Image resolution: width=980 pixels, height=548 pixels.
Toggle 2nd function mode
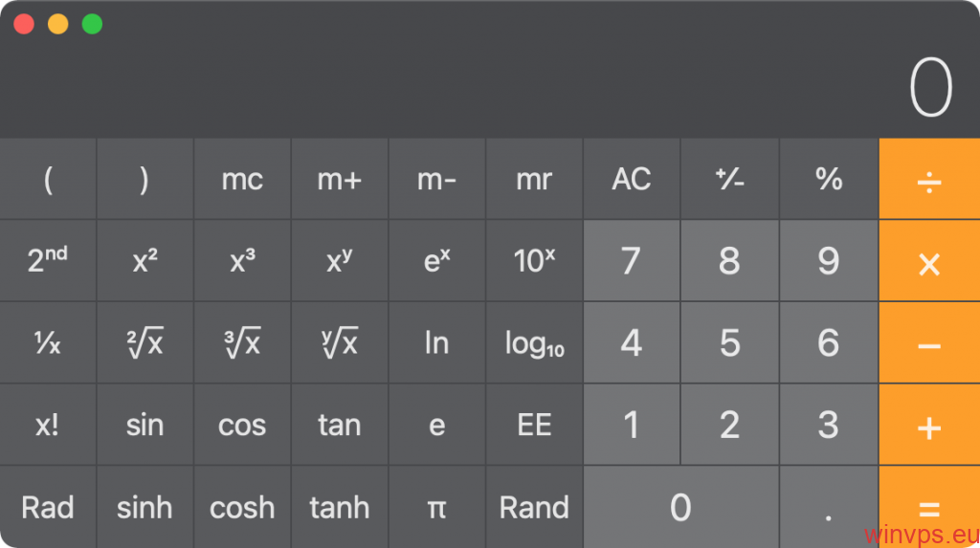click(48, 261)
